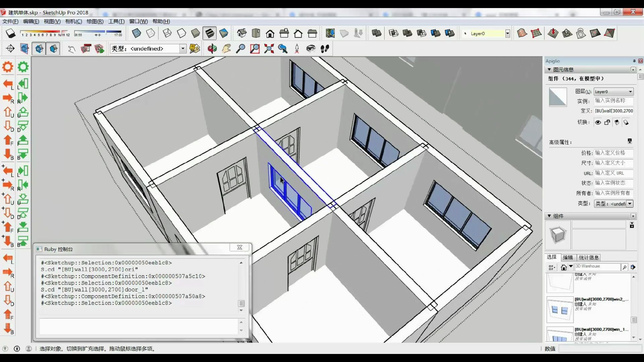The height and width of the screenshot is (362, 644).
Task: Choose Shaded With Textures style
Action: (x=210, y=34)
